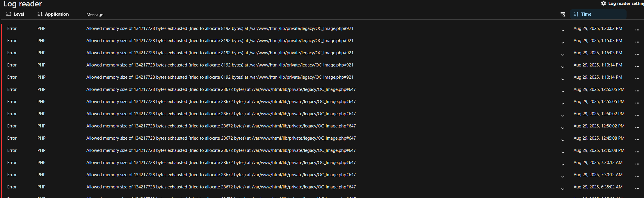The height and width of the screenshot is (198, 644).
Task: Expand the upper 1:10:14 PM entry chevron
Action: (563, 67)
